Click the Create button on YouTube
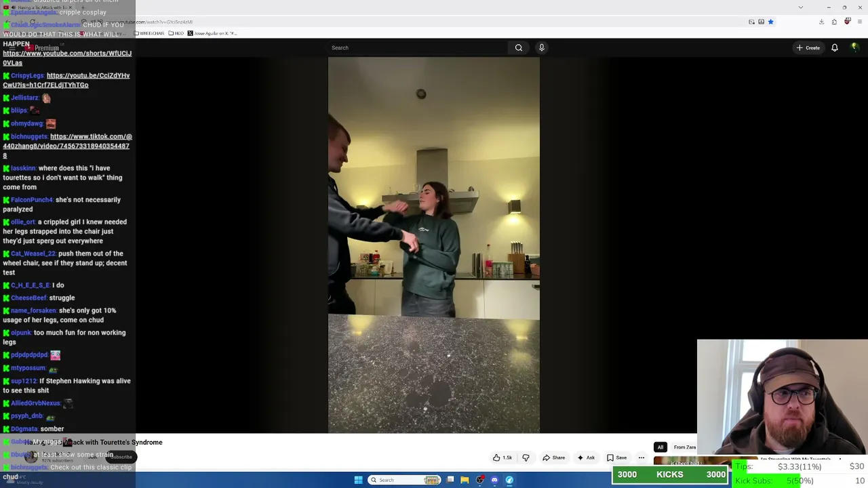Screen dimensions: 868x488 tap(808, 47)
